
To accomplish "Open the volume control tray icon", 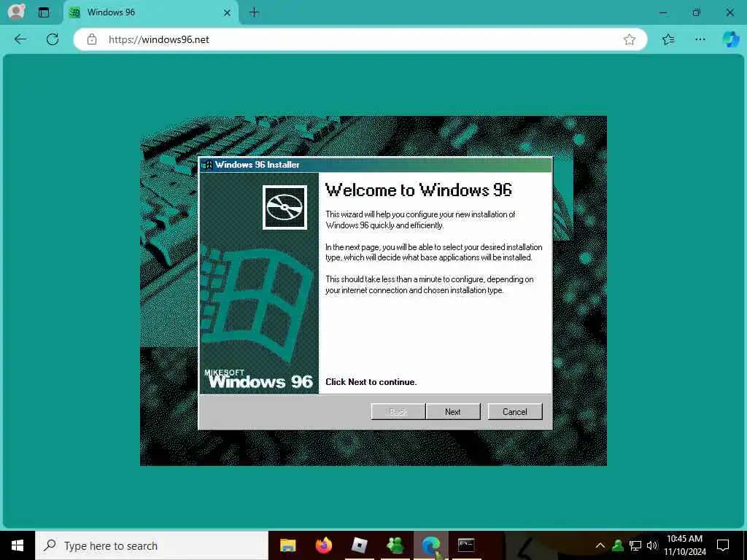I will point(651,545).
